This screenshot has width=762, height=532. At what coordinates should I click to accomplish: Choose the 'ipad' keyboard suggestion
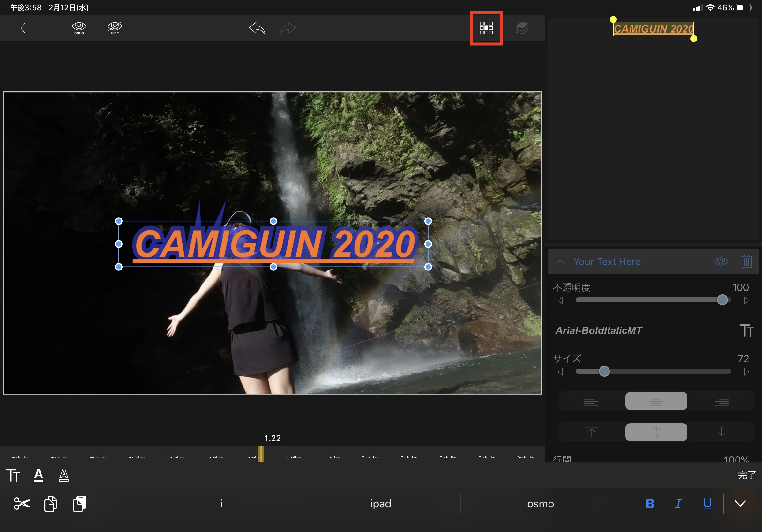[381, 504]
